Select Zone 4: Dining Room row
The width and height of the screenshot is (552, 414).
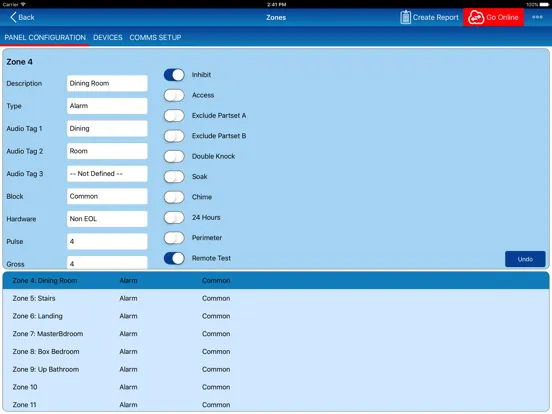click(276, 281)
